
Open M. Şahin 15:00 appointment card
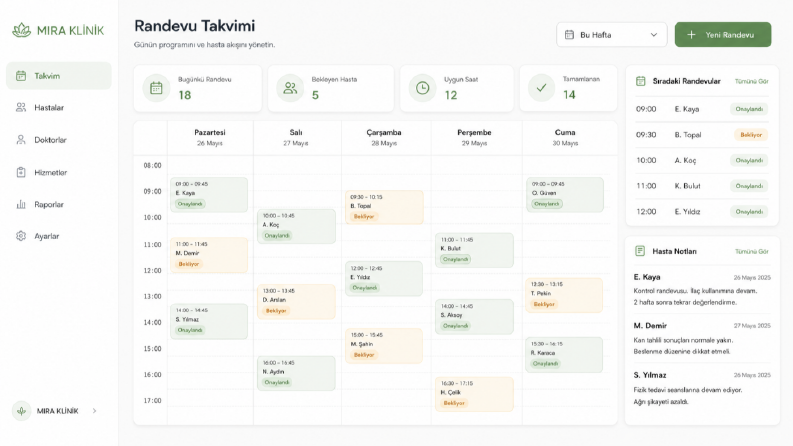coord(384,346)
